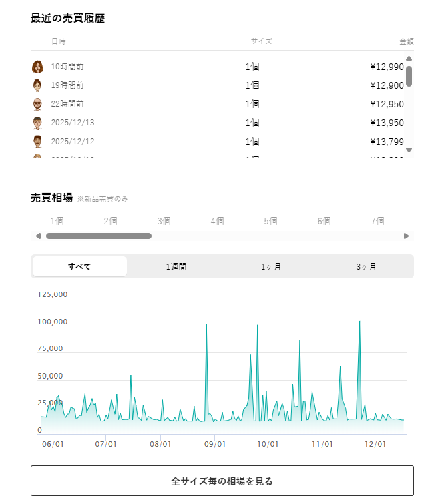Click the ¥13,950 price in history
The height and width of the screenshot is (504, 444).
387,123
